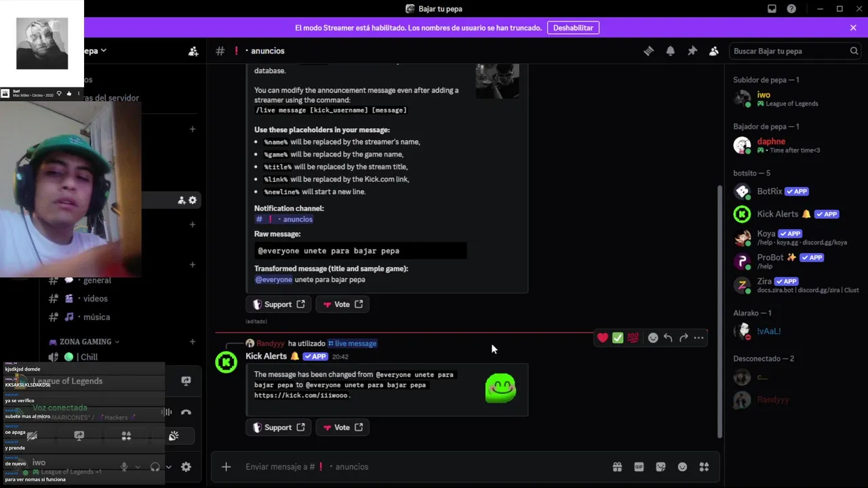
Task: Click the search magnifier icon
Action: [854, 51]
